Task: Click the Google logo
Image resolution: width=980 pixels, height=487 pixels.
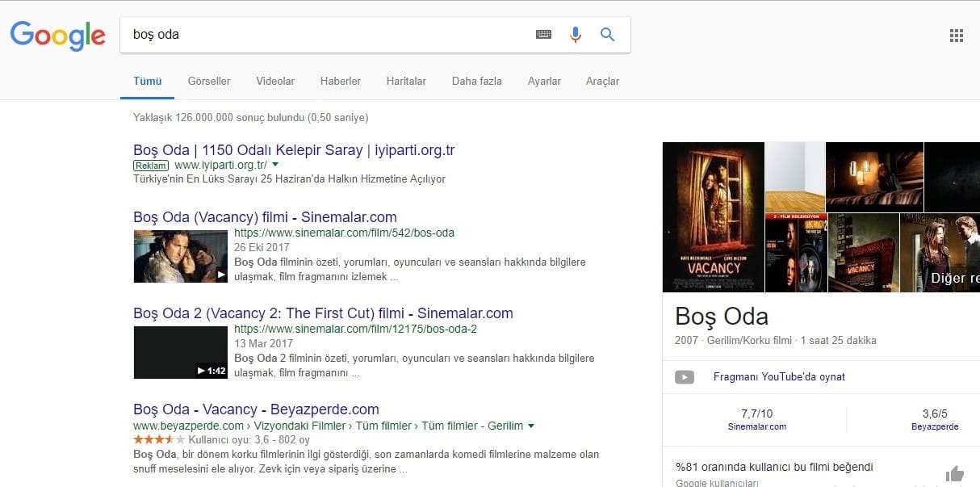Action: (x=58, y=36)
